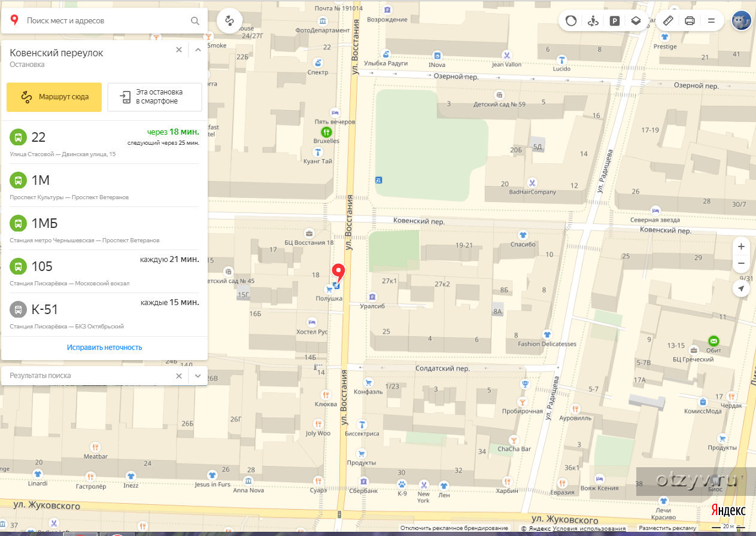Open the user profile avatar
Screen dimensions: 756x536
[741, 21]
